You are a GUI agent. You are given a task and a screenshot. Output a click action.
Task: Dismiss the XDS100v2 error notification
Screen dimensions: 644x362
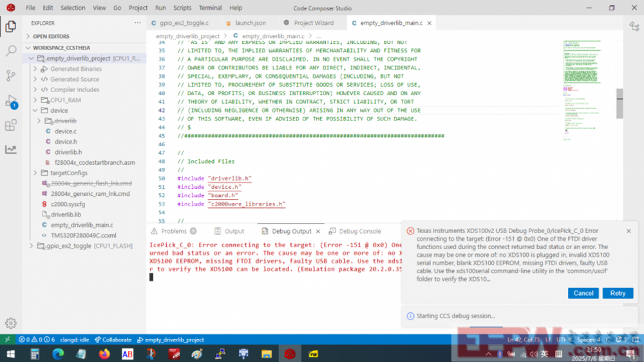pyautogui.click(x=629, y=231)
